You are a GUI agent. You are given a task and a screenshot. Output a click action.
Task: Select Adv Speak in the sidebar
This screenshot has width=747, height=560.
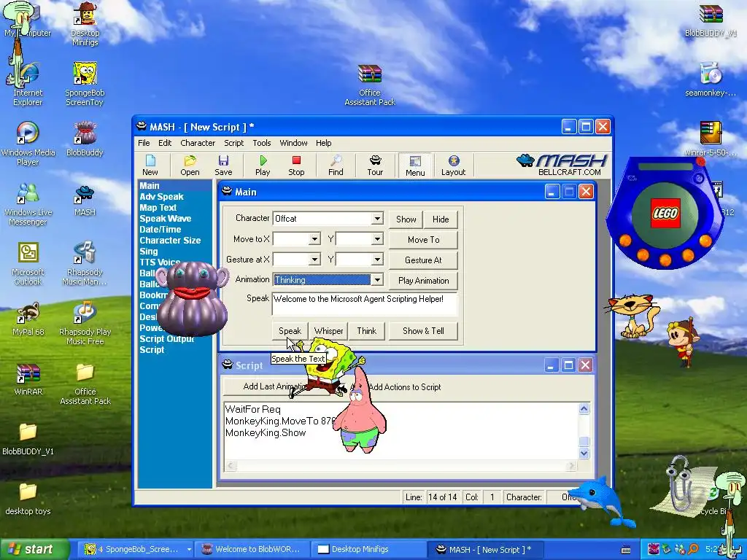click(x=161, y=197)
